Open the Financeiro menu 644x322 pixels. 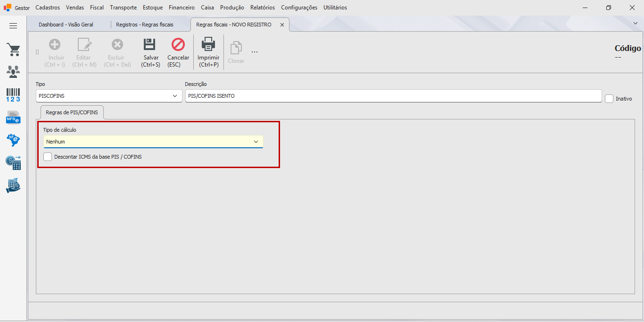click(182, 8)
